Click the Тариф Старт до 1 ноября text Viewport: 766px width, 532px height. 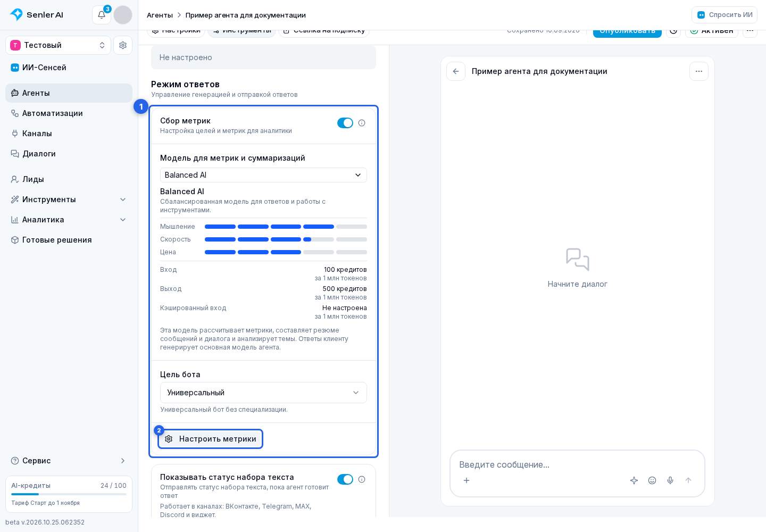click(x=46, y=503)
